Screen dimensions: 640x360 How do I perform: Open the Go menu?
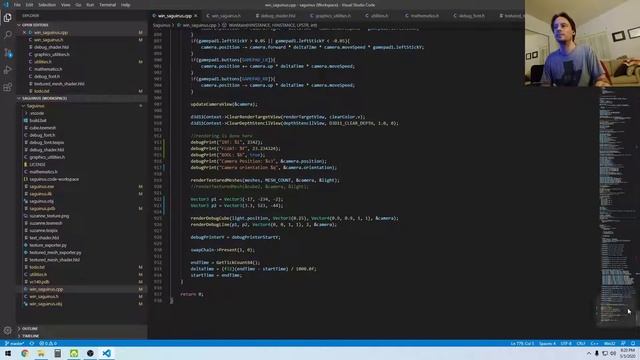[78, 5]
